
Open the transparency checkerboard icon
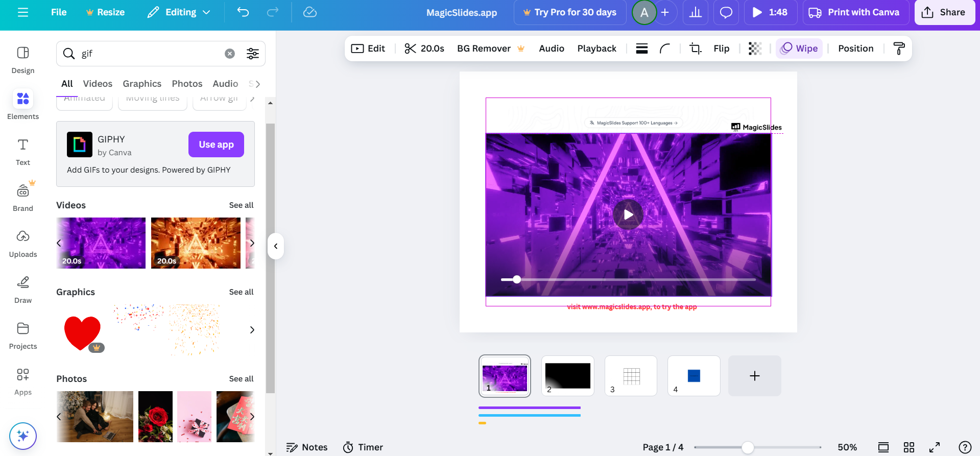pyautogui.click(x=755, y=49)
